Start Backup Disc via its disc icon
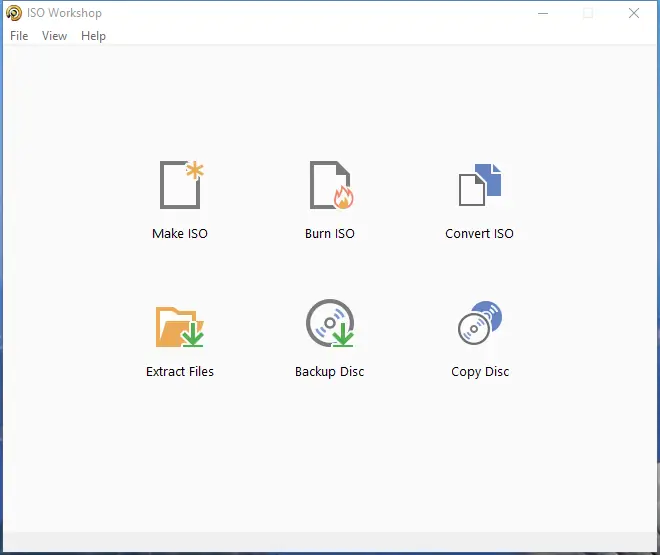660x555 pixels. (x=330, y=323)
